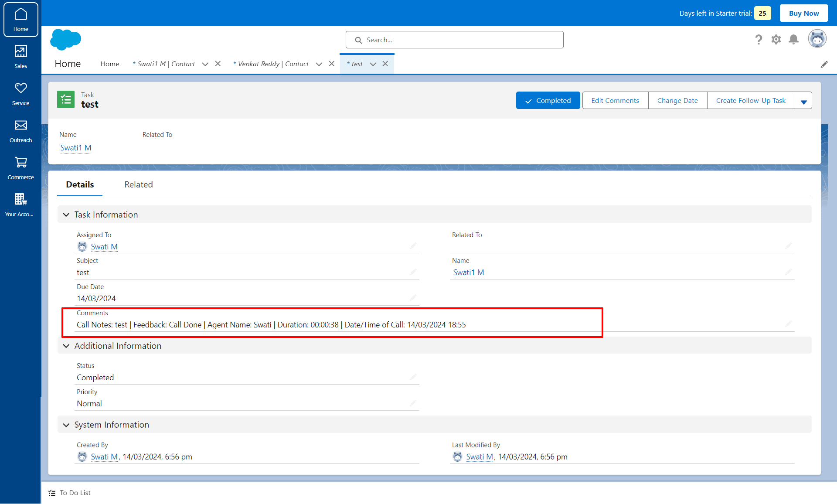This screenshot has width=837, height=504.
Task: Open Your Account in the sidebar
Action: [20, 205]
